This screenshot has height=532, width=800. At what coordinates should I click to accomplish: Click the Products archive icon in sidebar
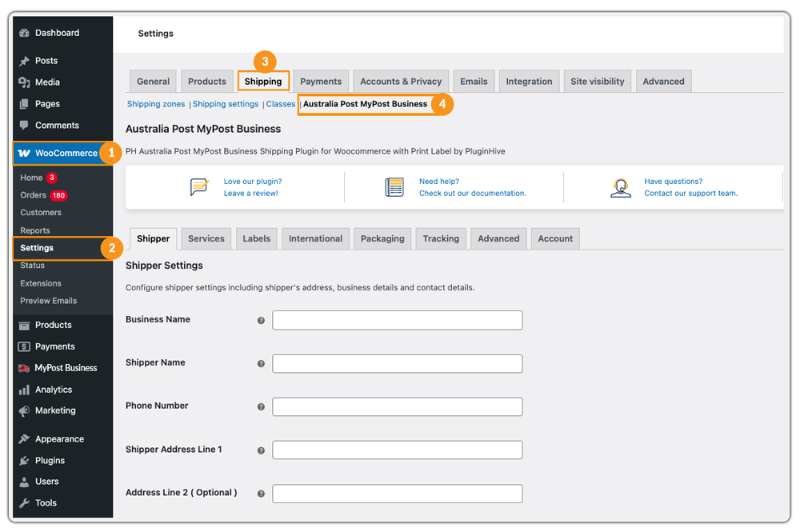pos(24,326)
